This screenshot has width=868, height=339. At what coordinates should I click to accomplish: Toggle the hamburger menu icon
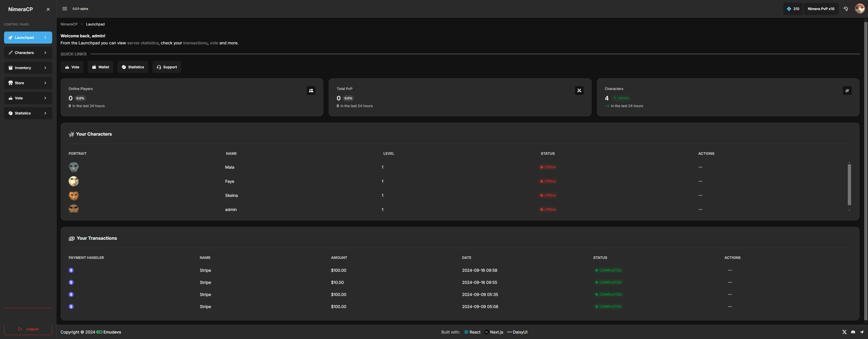point(65,9)
